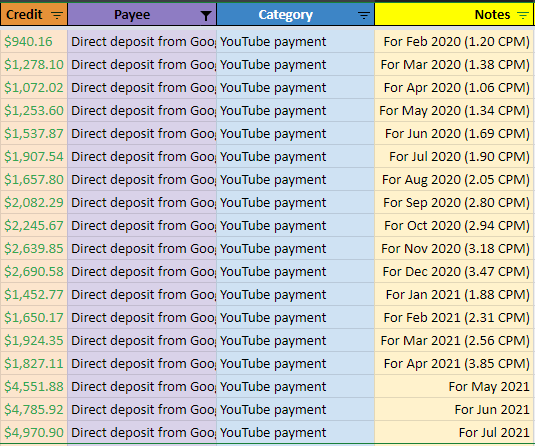Image resolution: width=535 pixels, height=446 pixels.
Task: Open the active Payee filter funnel icon
Action: [206, 15]
